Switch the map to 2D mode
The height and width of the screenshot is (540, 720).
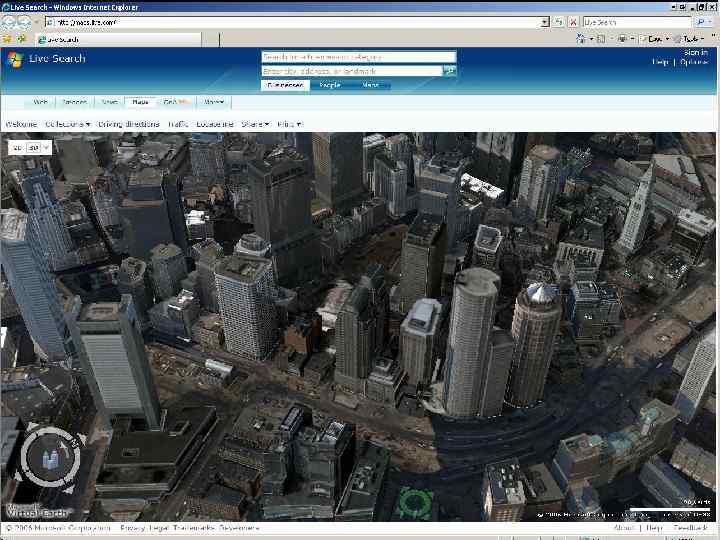click(x=17, y=148)
